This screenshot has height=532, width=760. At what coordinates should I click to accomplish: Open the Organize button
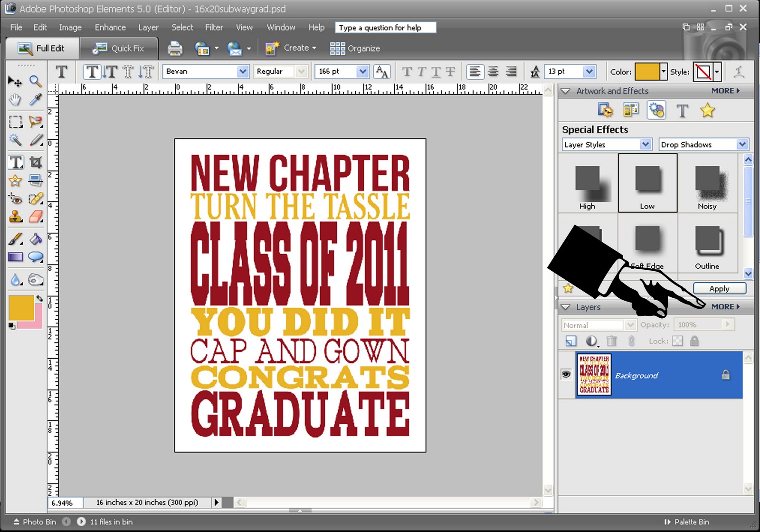click(355, 48)
